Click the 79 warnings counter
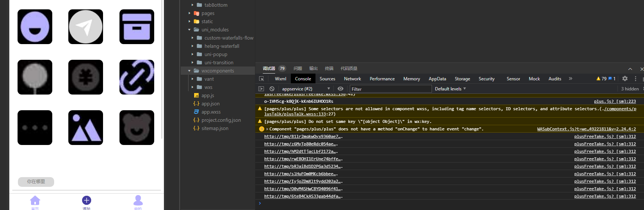 601,78
